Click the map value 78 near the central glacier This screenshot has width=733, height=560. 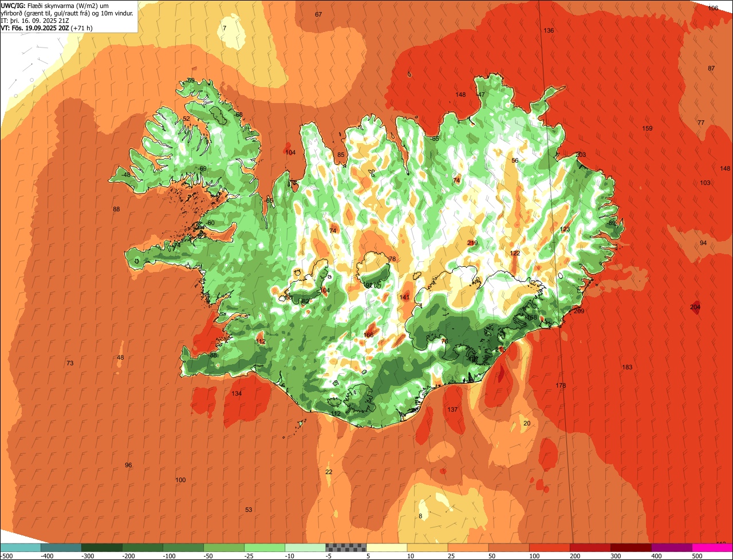click(x=392, y=259)
